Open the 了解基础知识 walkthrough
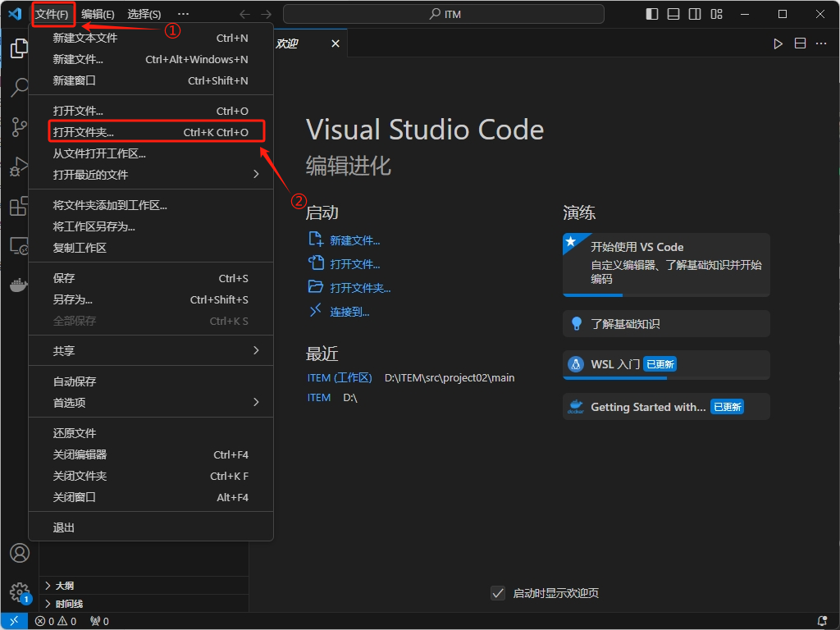 point(666,323)
